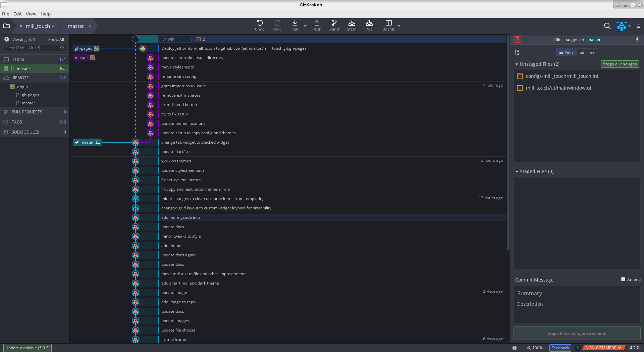Open the Help menu
644x352 pixels.
pos(46,14)
